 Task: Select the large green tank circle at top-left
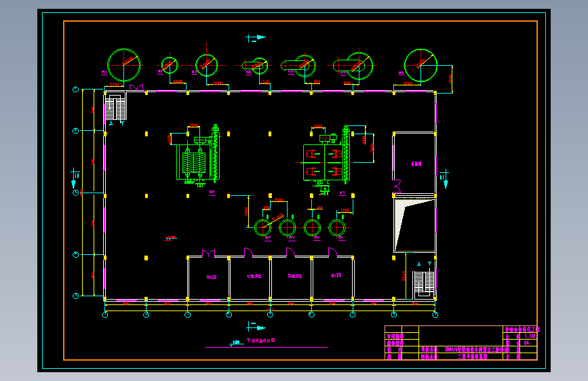123,65
